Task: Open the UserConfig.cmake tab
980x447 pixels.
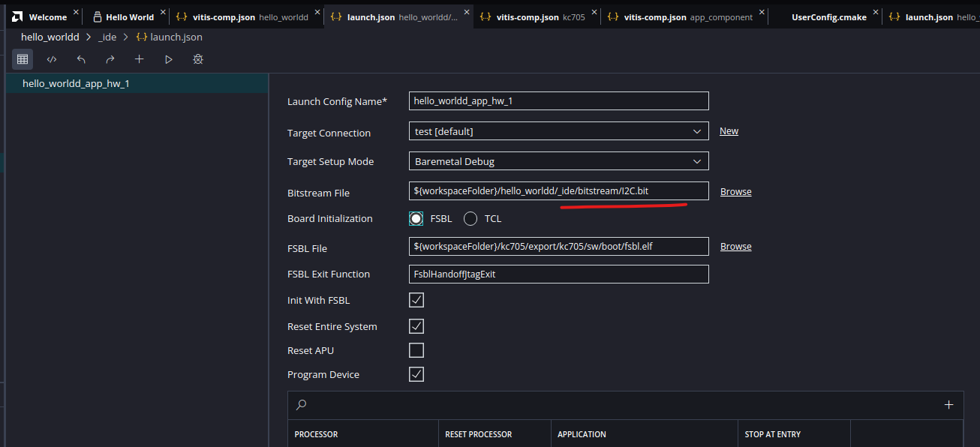Action: click(x=825, y=16)
